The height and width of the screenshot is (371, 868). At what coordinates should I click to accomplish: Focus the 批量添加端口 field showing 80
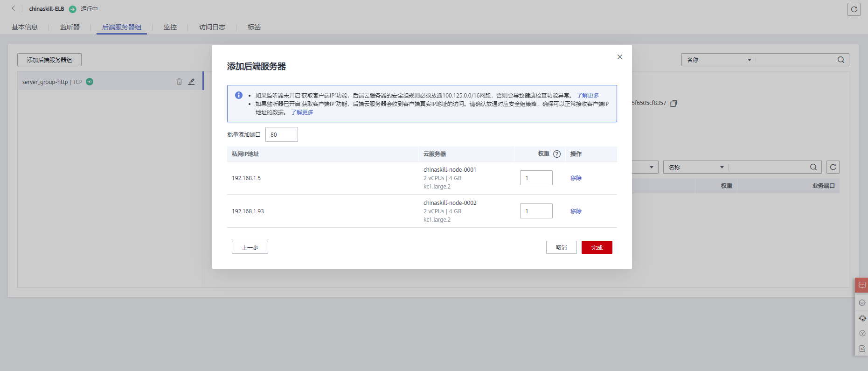282,134
